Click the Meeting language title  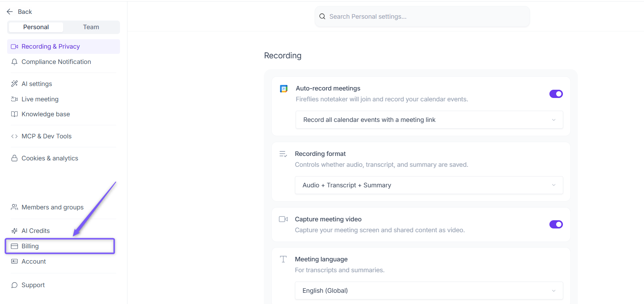coord(321,259)
